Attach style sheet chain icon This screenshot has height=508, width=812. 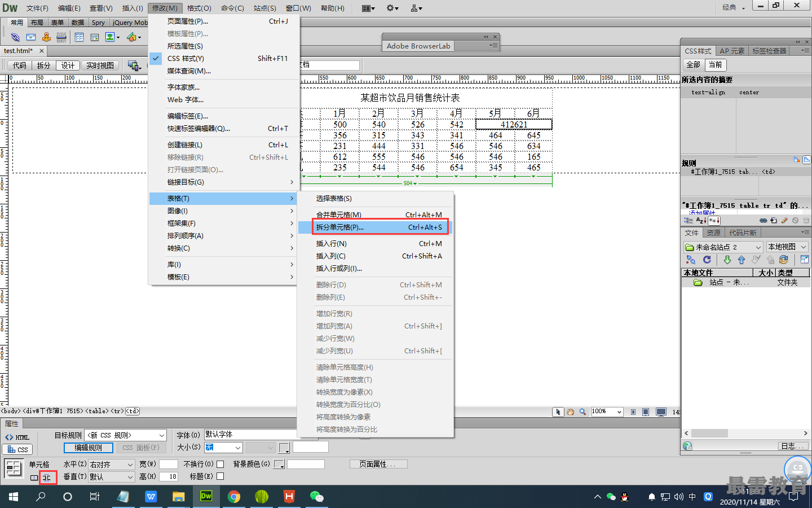coord(763,220)
